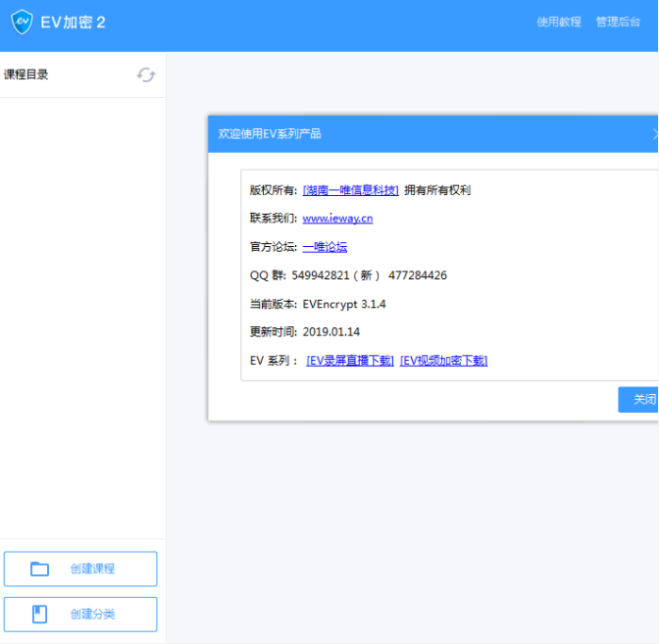Click the EV视频加密下载 download link
Screen dimensions: 659x644
click(x=443, y=361)
